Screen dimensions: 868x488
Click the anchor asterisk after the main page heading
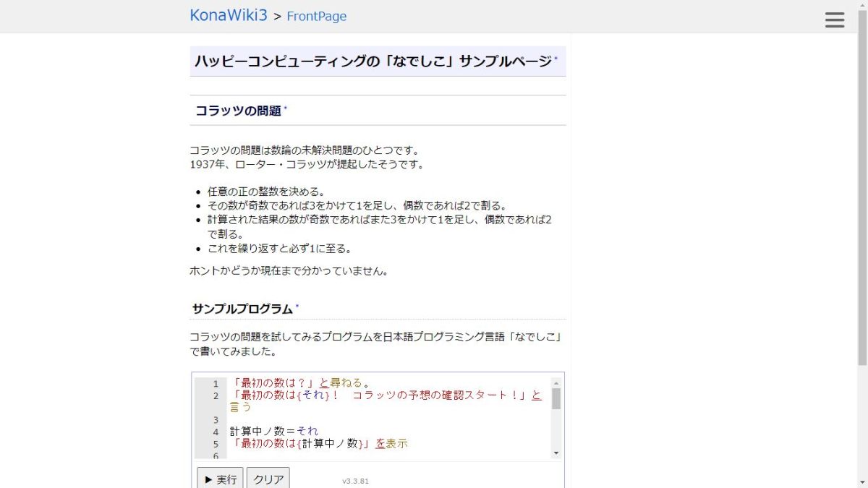tap(556, 59)
